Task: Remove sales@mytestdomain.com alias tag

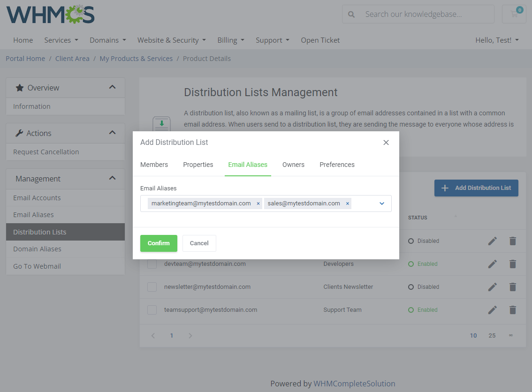Action: 347,204
